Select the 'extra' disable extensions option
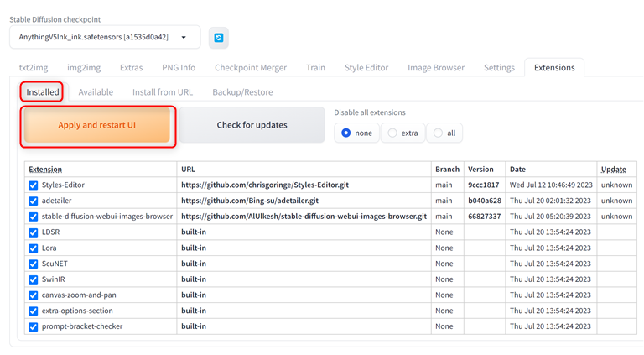The height and width of the screenshot is (355, 644). point(392,133)
